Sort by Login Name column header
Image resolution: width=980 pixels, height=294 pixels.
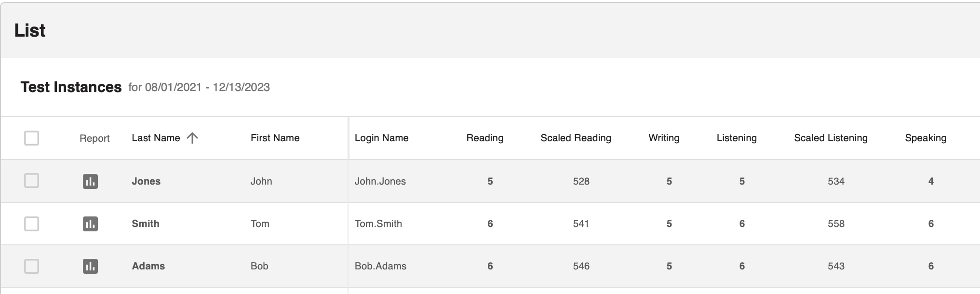point(381,138)
